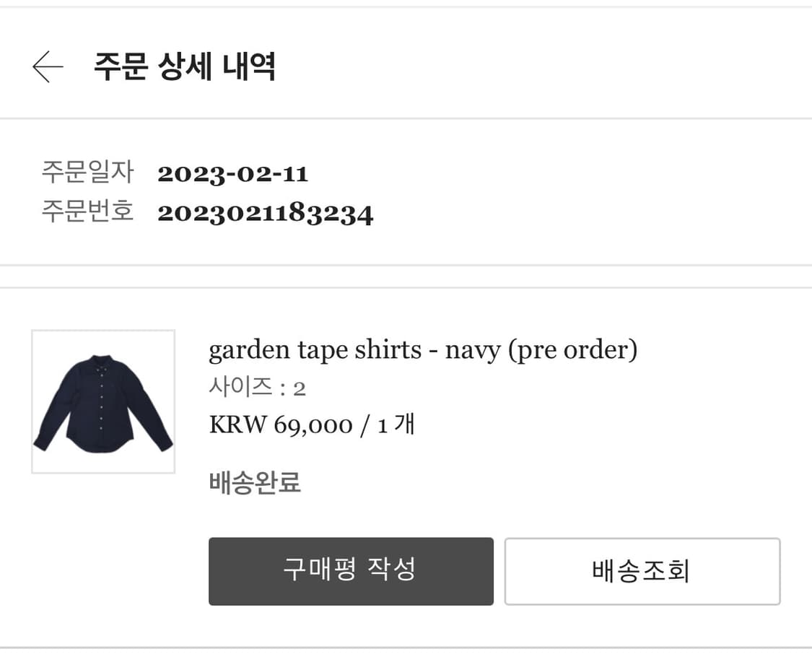Click the order date 2023-02-11
This screenshot has width=812, height=654.
coord(234,173)
